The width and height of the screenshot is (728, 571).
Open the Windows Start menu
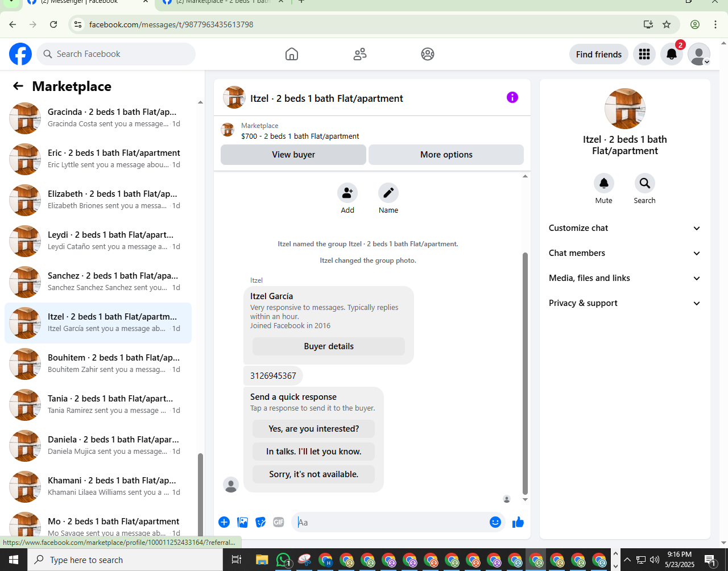14,560
